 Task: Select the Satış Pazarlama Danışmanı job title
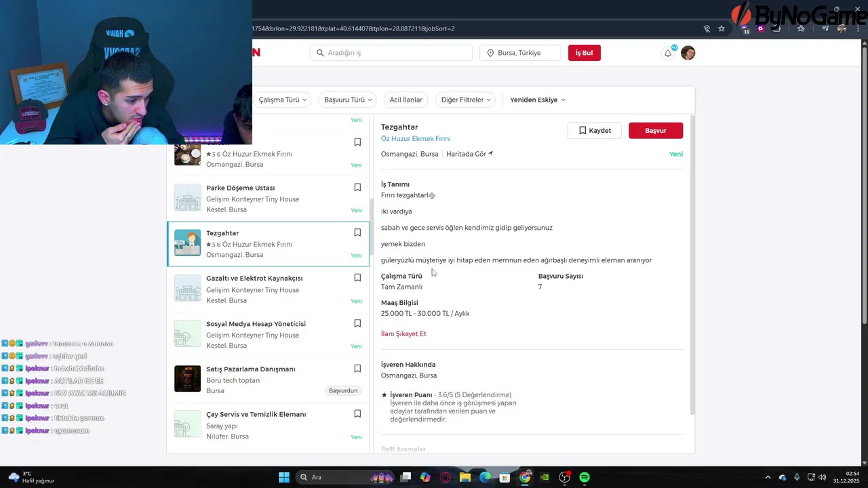(x=251, y=369)
